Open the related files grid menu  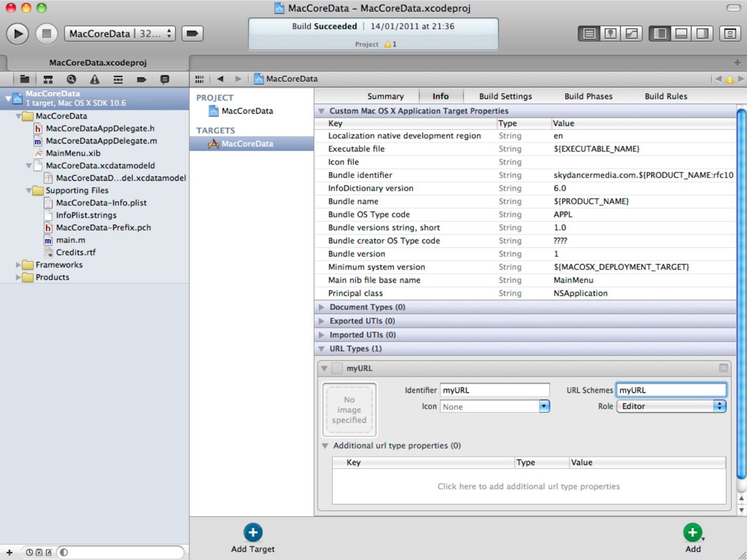[199, 79]
